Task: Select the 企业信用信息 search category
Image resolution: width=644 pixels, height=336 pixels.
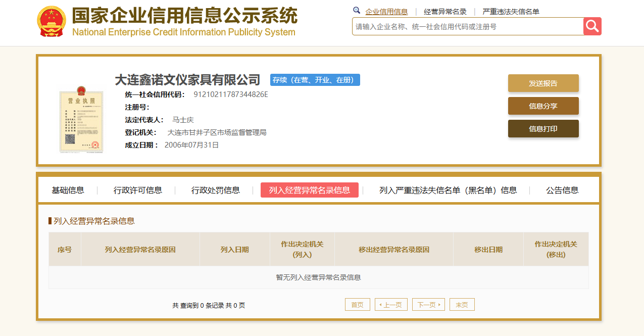Action: 386,12
